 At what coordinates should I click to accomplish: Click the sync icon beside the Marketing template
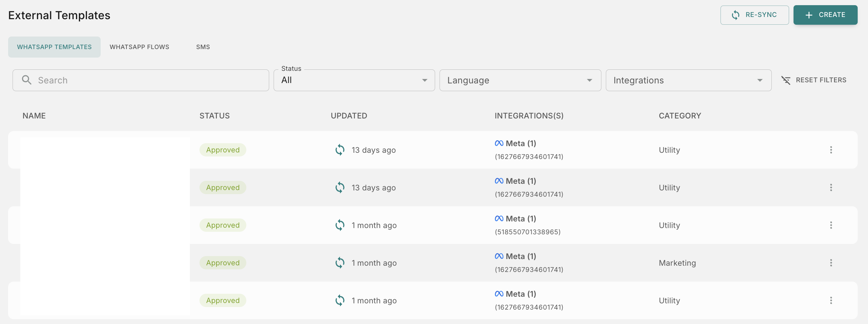tap(340, 263)
